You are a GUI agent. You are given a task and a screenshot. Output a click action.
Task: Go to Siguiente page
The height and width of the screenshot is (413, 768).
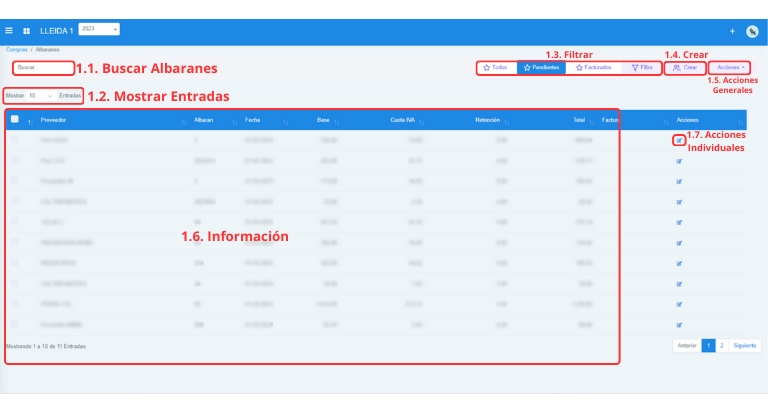click(744, 345)
